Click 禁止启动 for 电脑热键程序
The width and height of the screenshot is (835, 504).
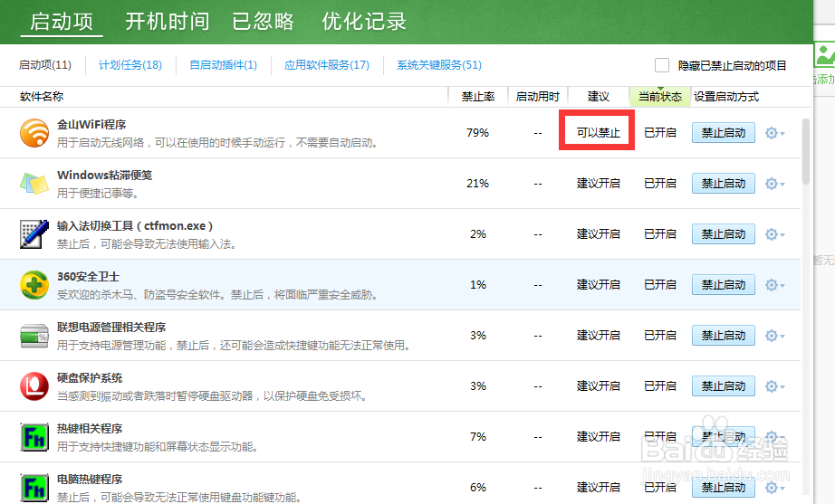click(x=724, y=487)
